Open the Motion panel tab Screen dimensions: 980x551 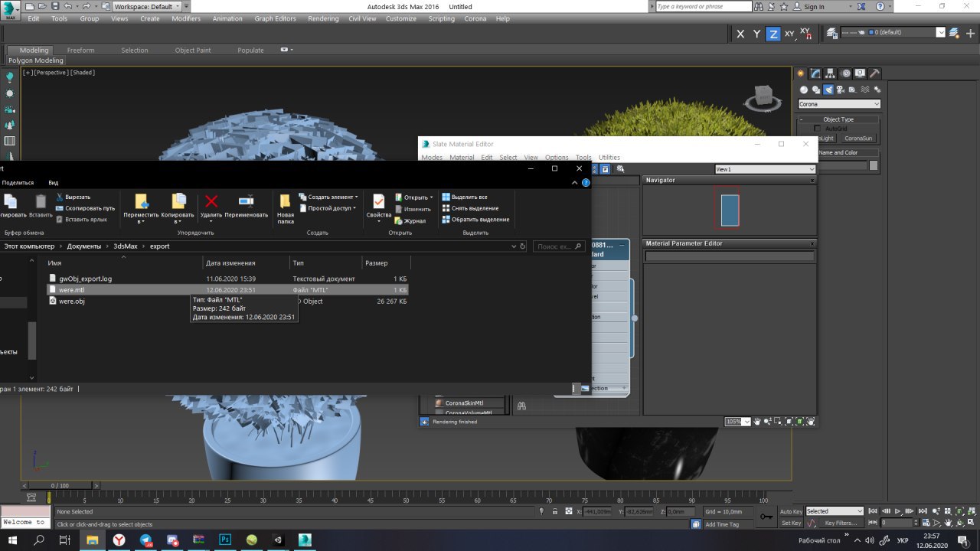coord(846,73)
